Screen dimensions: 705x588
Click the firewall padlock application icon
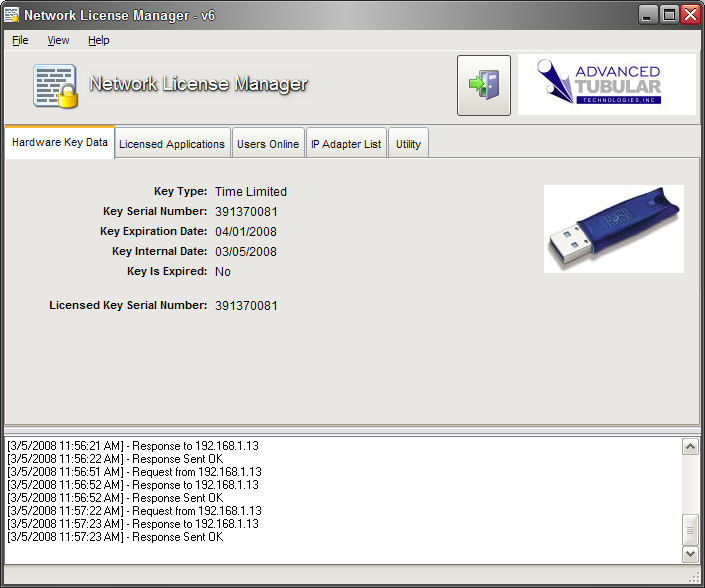55,86
